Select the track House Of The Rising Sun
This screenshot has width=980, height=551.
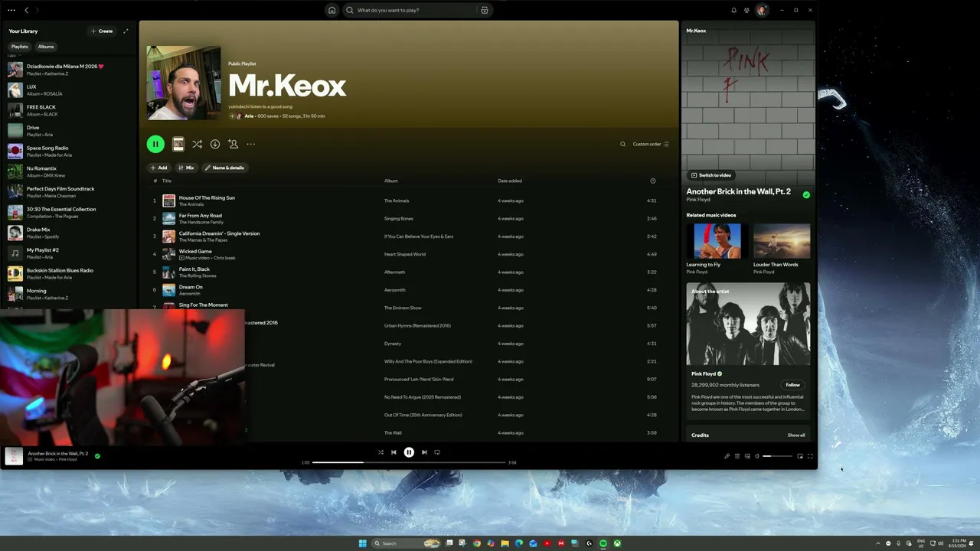pos(410,201)
